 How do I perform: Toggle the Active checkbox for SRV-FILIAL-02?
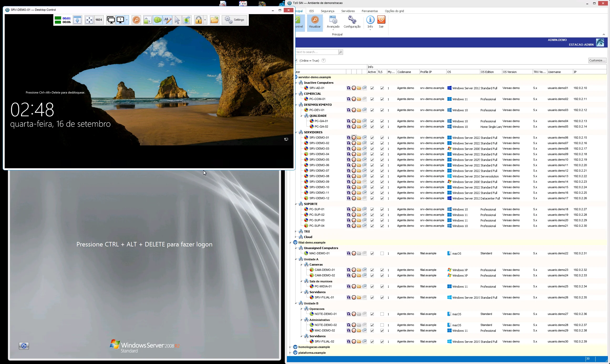click(372, 342)
